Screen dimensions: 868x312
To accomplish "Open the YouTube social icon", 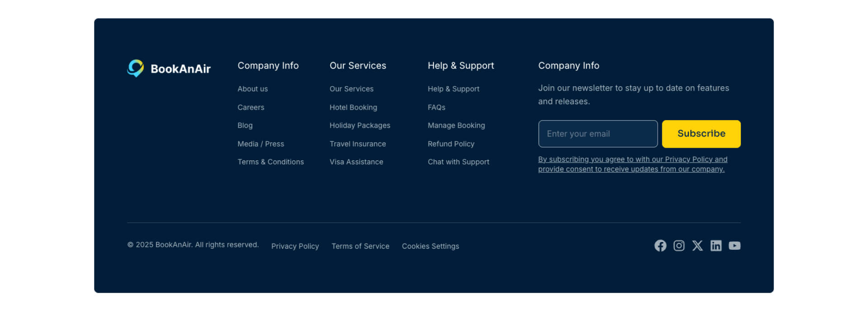I will click(734, 246).
